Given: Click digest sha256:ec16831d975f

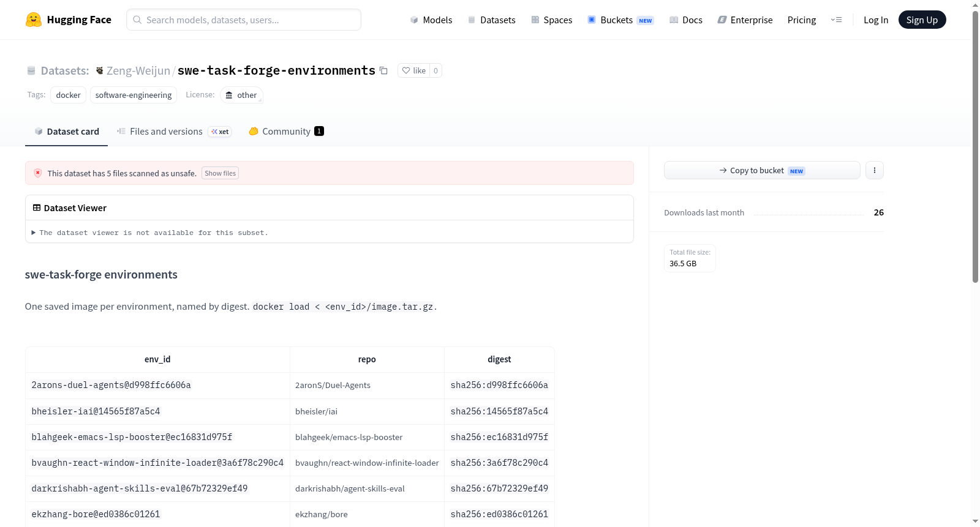Looking at the screenshot, I should pos(499,437).
